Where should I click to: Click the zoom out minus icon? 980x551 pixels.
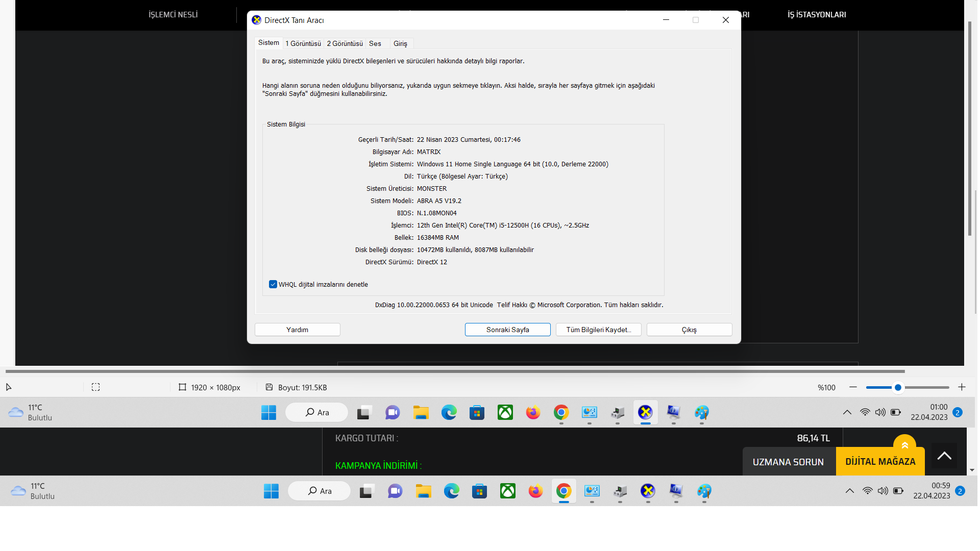click(x=853, y=387)
